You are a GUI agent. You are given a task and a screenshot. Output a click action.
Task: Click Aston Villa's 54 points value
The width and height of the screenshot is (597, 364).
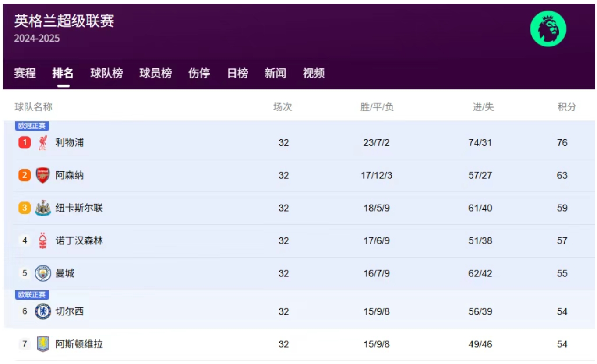click(x=562, y=345)
